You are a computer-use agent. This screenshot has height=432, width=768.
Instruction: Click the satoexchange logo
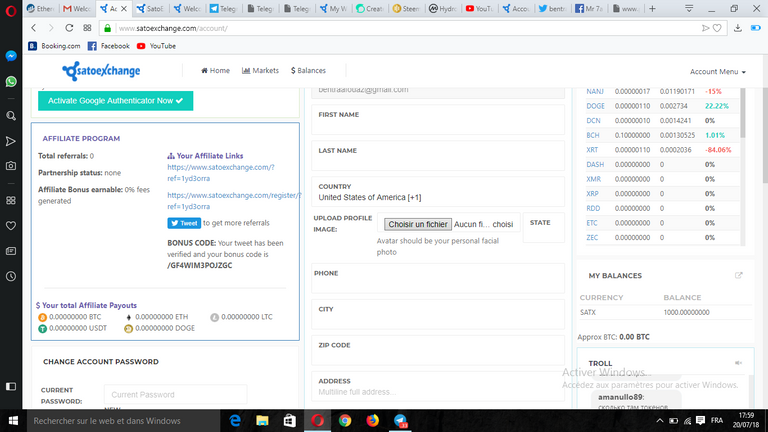(101, 71)
